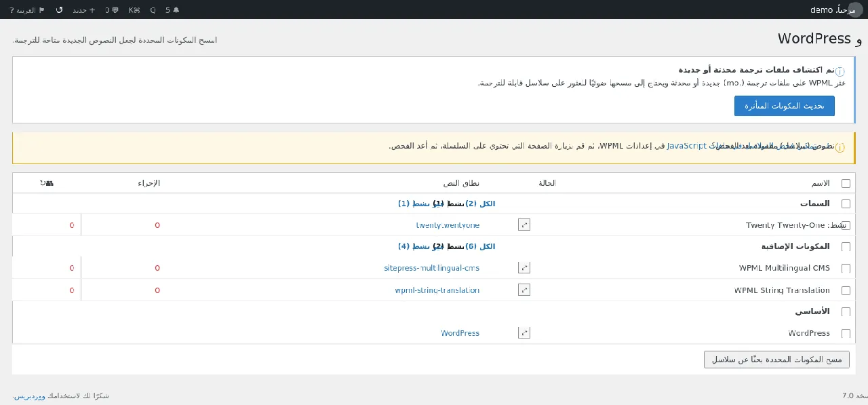Screen dimensions: 868x405
Task: Click the action count 0 in Twenty Twenty-One row
Action: [157, 225]
